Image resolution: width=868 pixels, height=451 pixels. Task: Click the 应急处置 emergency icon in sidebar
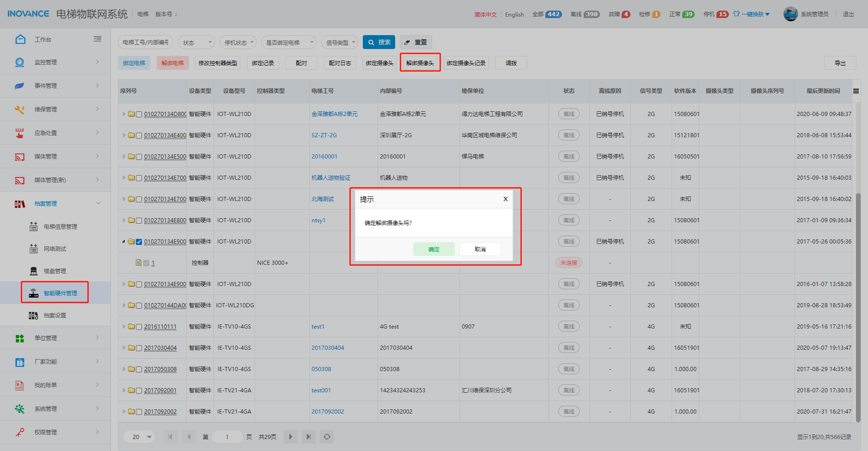pyautogui.click(x=19, y=133)
